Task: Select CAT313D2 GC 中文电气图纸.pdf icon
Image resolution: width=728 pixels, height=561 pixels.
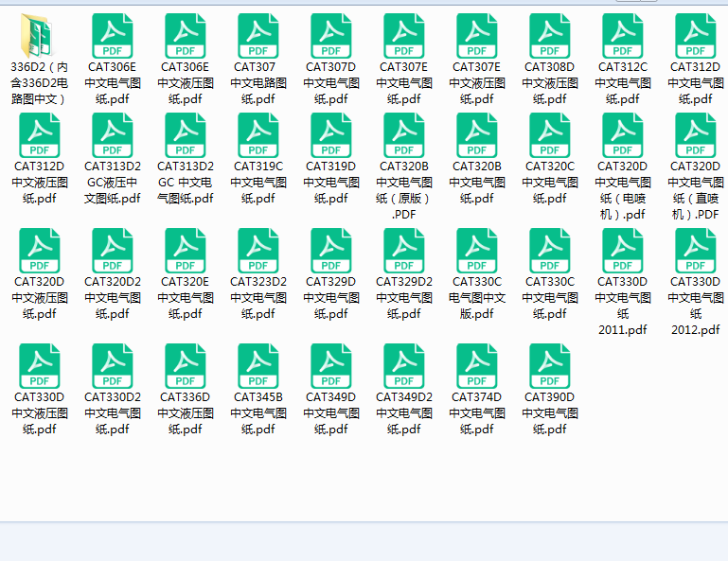Action: point(186,135)
